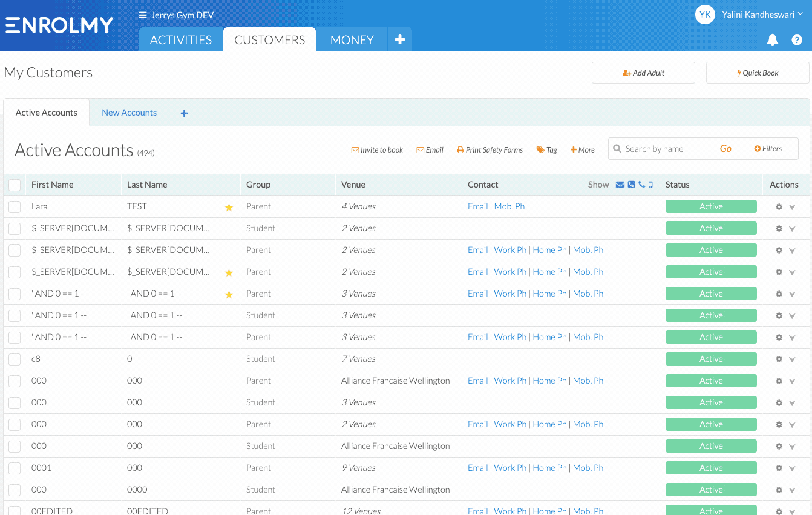This screenshot has width=812, height=515.
Task: Click Invite to book
Action: (x=377, y=149)
